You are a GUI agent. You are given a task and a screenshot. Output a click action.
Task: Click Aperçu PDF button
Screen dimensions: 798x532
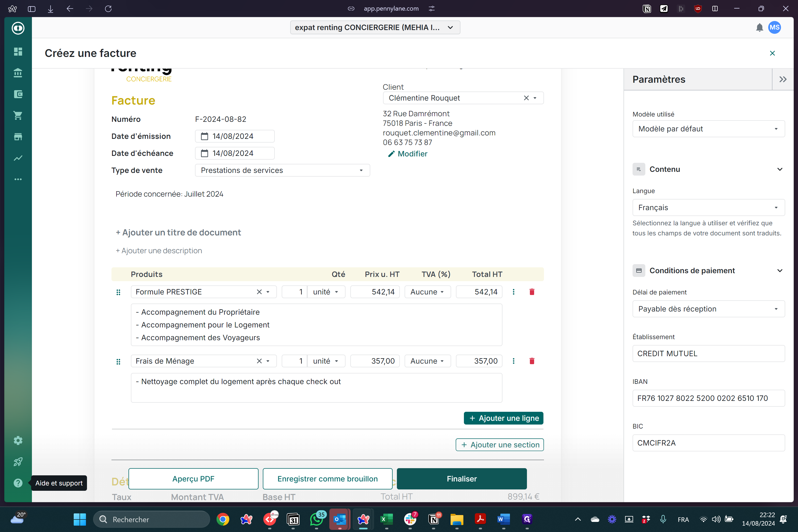(x=193, y=479)
